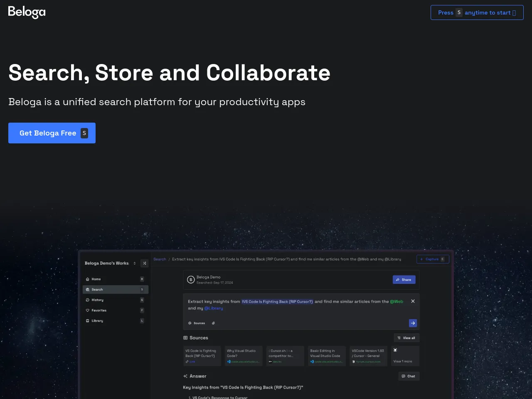The width and height of the screenshot is (532, 399).
Task: Click the Beloga Demo "B" avatar
Action: point(191,280)
